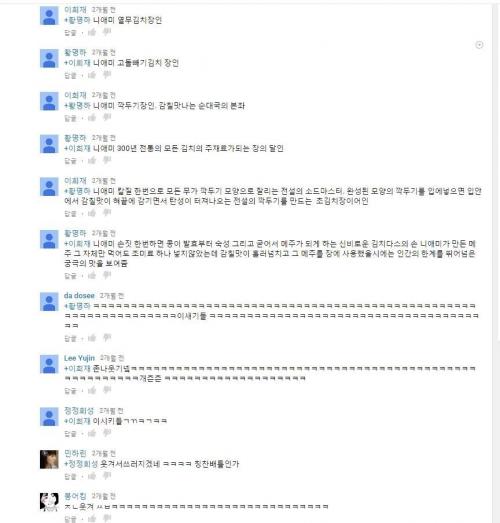Click the 답글 reply link under da dosee's comment

70,339
